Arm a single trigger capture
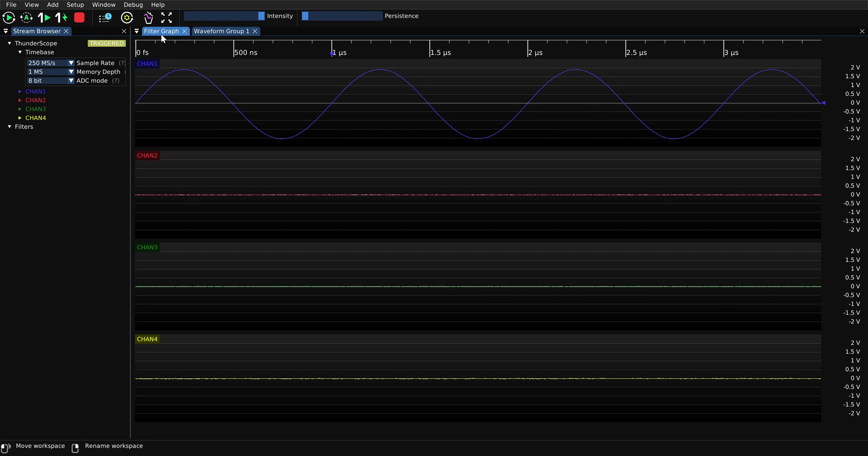Screen dimensions: 868x456 [44, 18]
